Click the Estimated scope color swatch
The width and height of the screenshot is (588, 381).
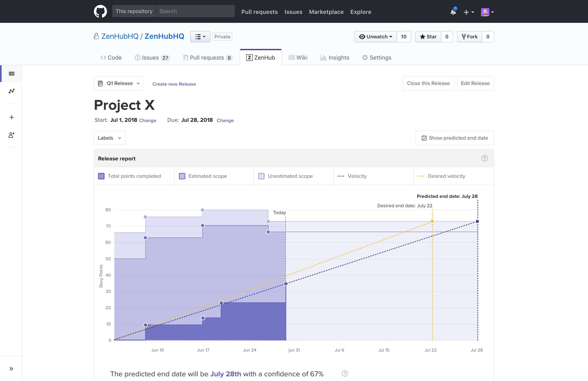[182, 176]
